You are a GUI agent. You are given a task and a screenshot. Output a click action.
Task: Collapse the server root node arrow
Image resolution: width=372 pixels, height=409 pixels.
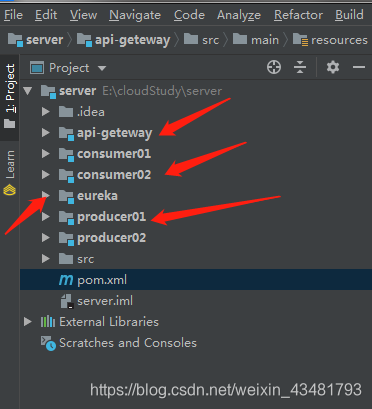28,91
